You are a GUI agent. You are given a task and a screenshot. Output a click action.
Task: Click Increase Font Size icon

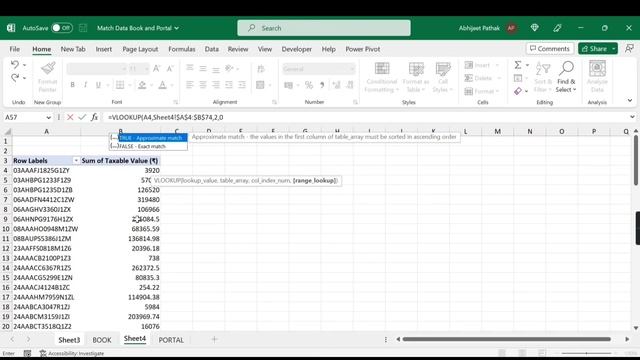click(157, 69)
